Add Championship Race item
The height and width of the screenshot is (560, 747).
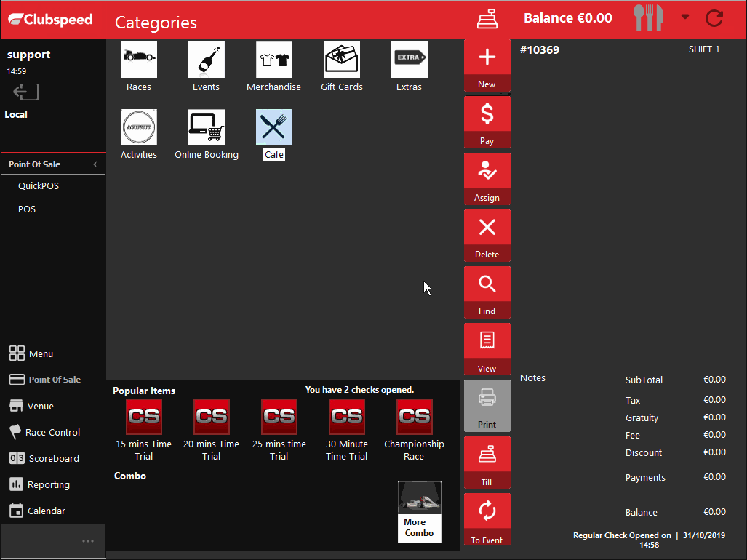coord(414,431)
